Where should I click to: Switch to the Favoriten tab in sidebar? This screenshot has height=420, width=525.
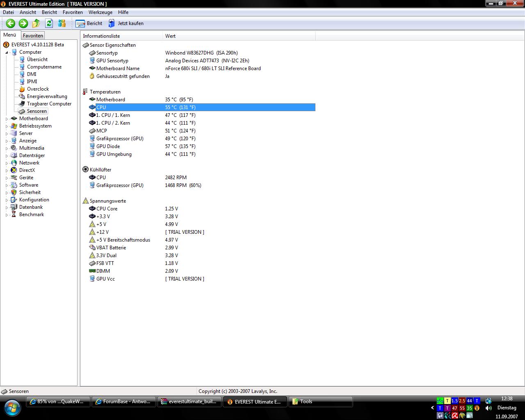tap(33, 36)
